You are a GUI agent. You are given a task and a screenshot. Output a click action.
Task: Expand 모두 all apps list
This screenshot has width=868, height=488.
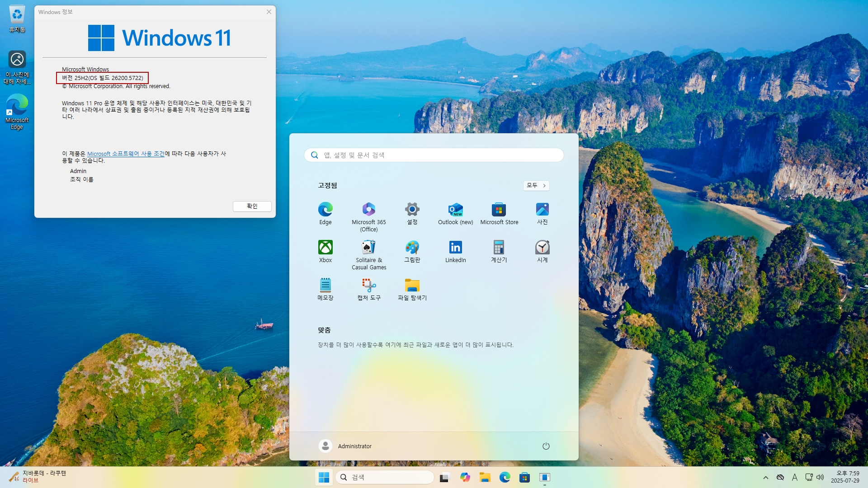(x=536, y=186)
